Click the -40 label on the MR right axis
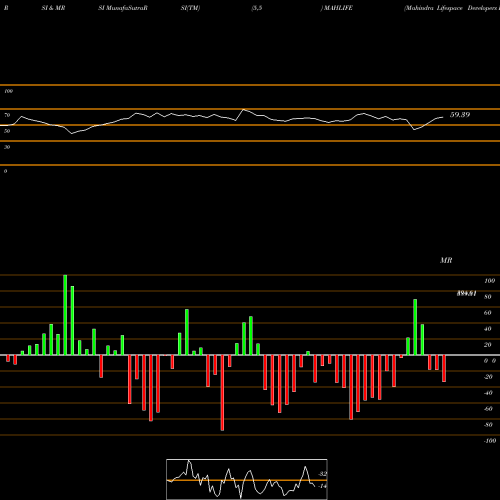 point(488,393)
